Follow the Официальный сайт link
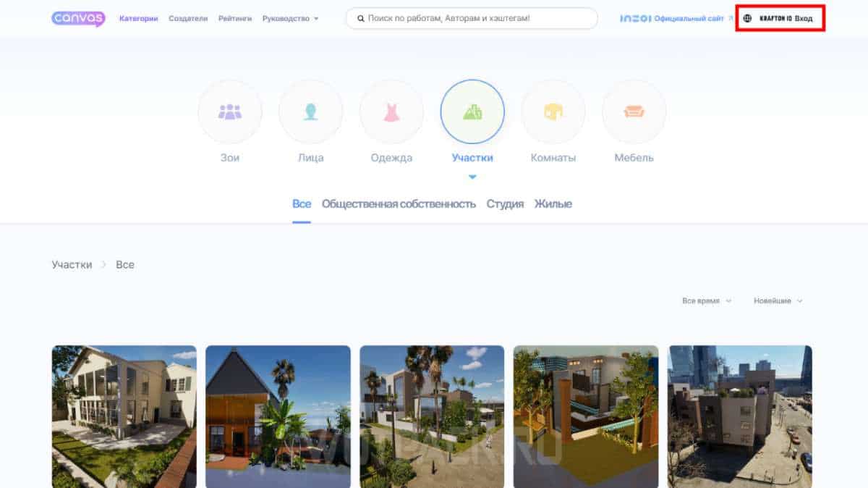The width and height of the screenshot is (868, 488). [689, 18]
